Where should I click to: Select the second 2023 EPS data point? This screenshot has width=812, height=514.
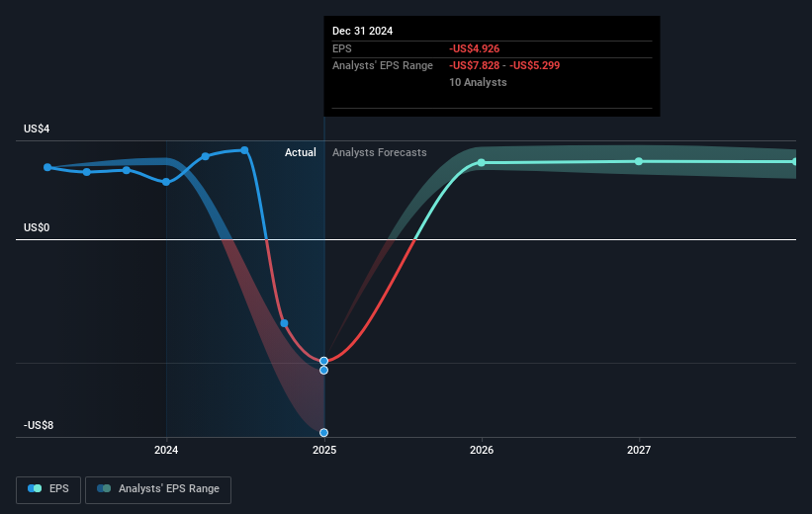tap(86, 172)
